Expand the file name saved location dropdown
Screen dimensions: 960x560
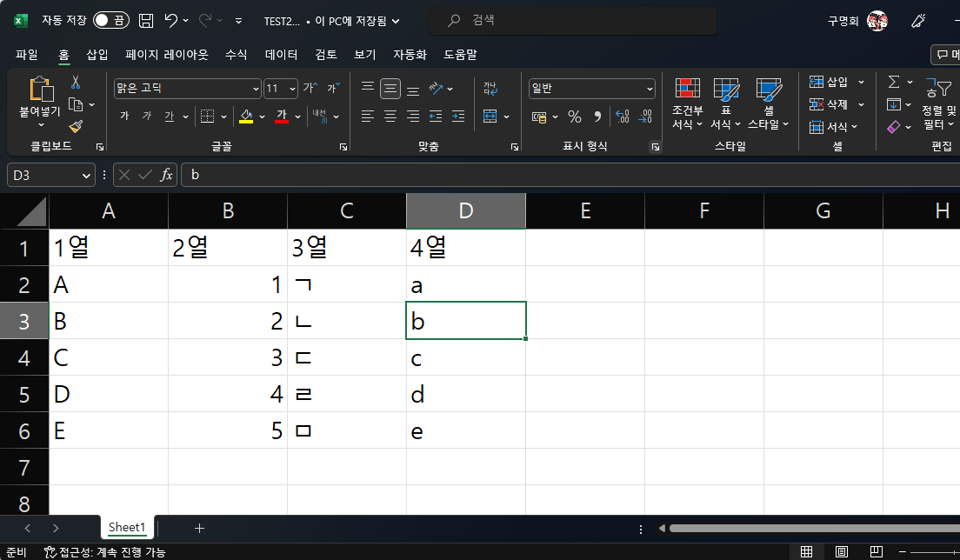396,21
